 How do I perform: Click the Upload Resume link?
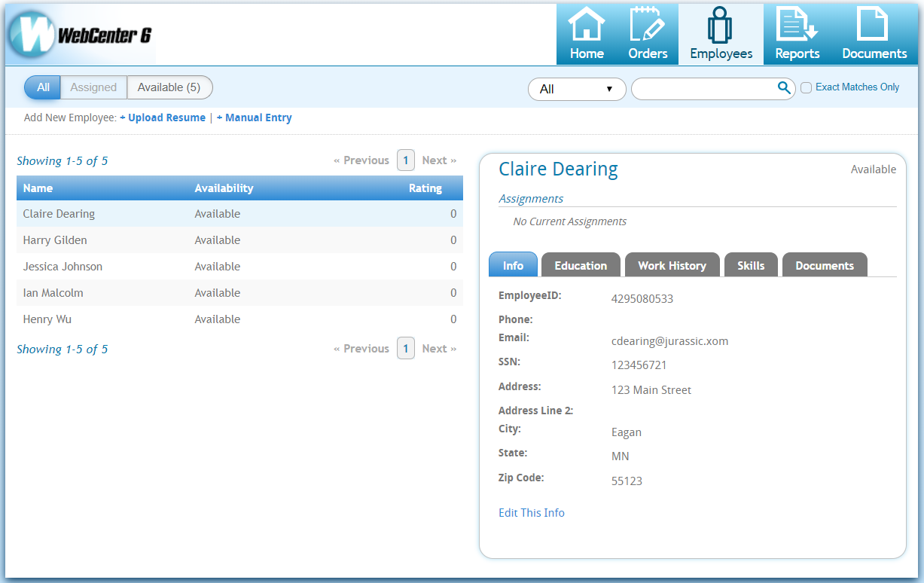pos(163,118)
